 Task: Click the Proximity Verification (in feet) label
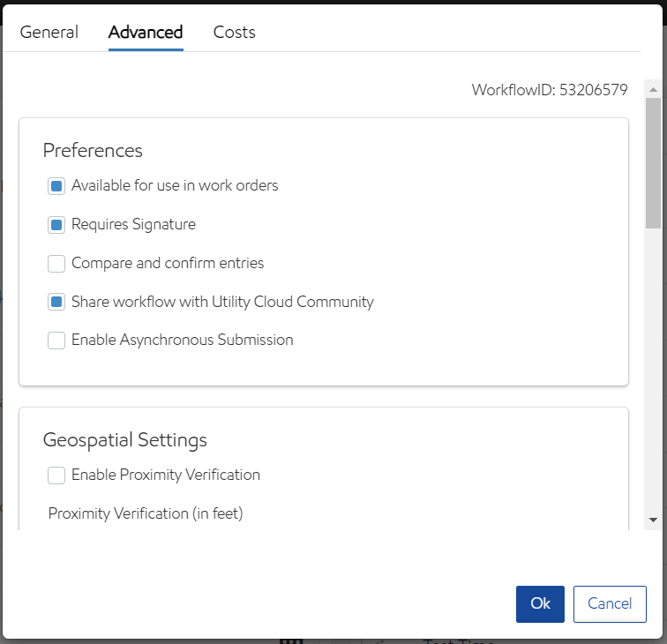(146, 513)
